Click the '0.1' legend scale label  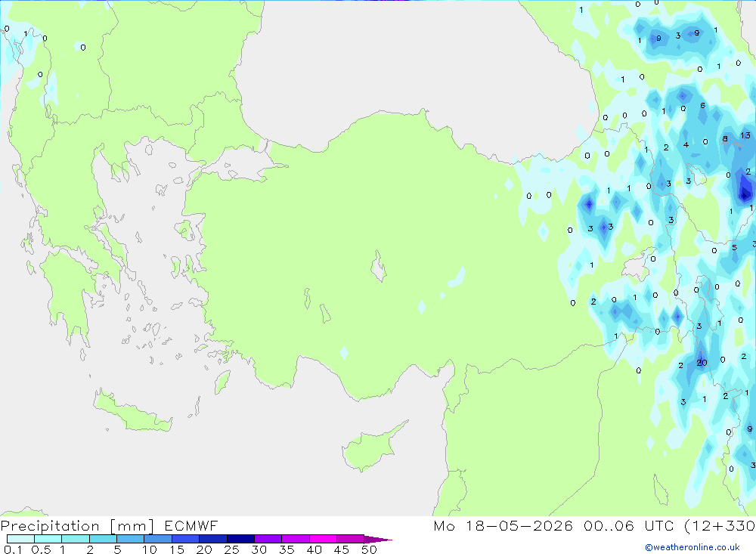tap(13, 549)
